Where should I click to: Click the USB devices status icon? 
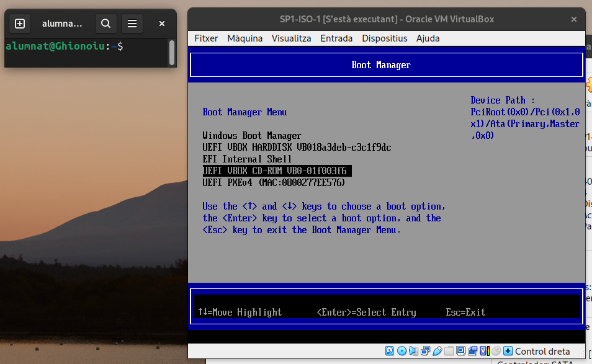coord(437,352)
